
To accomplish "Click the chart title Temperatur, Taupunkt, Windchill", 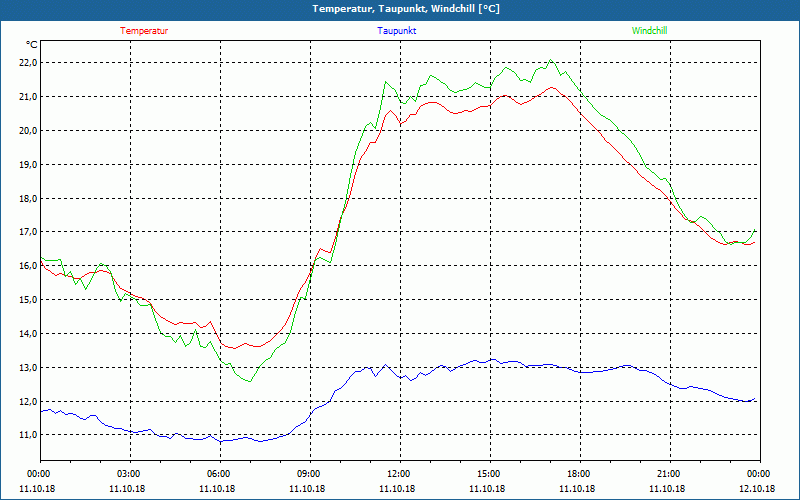I will [x=406, y=9].
